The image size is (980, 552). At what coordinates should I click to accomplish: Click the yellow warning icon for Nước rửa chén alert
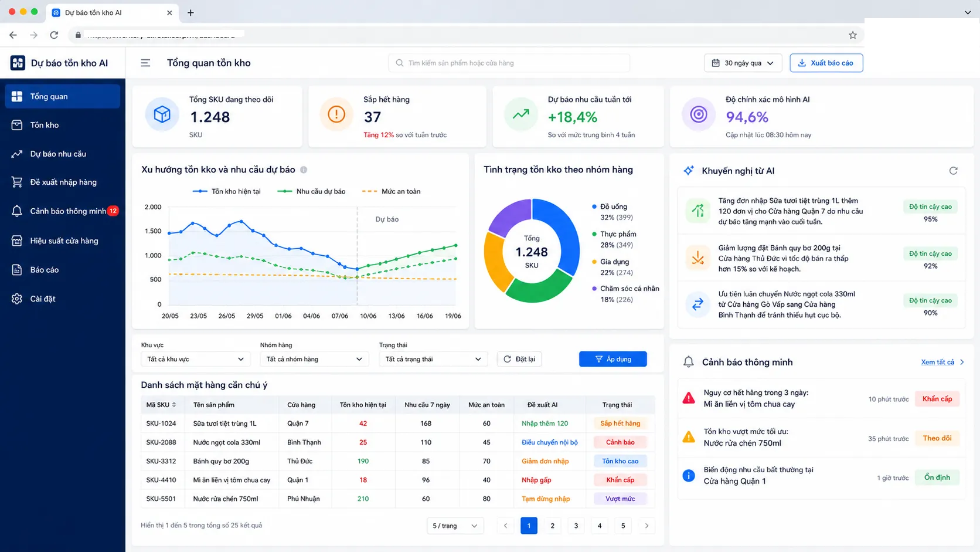point(689,437)
